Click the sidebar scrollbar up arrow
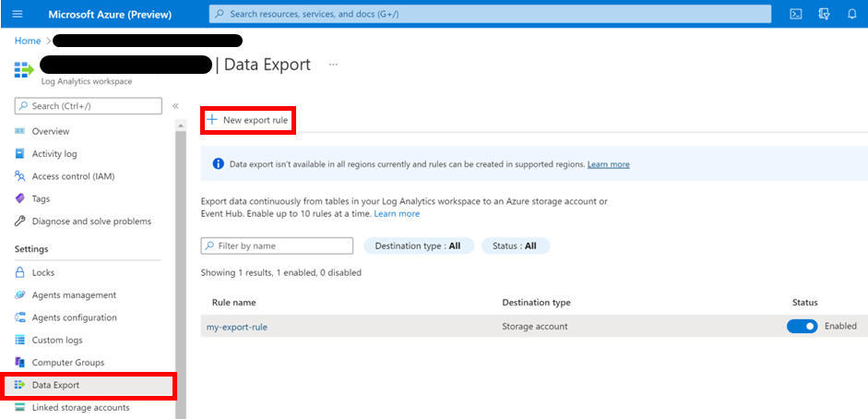 point(181,126)
